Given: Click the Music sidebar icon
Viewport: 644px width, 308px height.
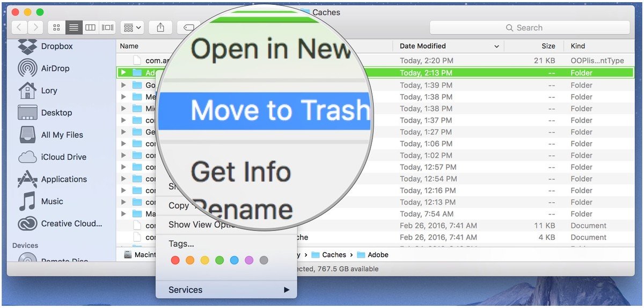Looking at the screenshot, I should coord(27,202).
